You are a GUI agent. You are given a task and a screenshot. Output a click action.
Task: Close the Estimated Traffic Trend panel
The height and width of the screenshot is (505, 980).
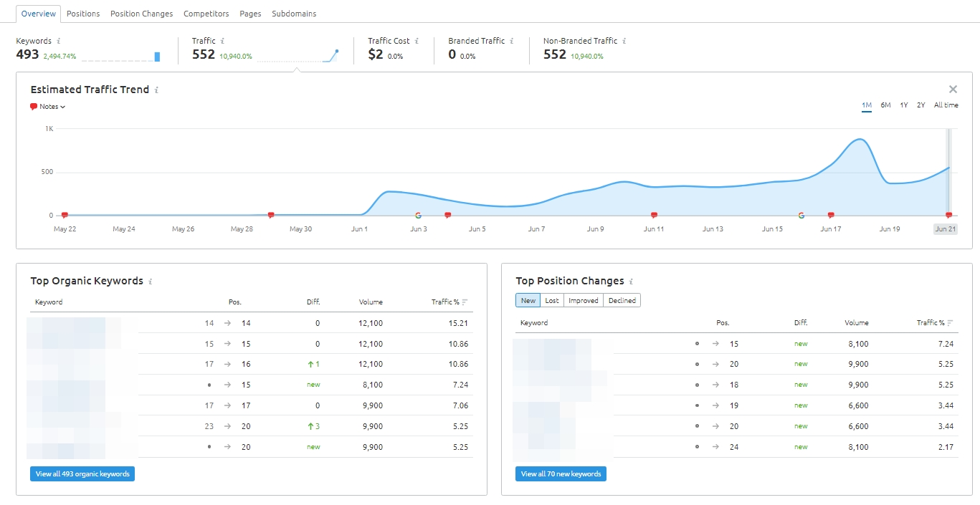coord(953,90)
